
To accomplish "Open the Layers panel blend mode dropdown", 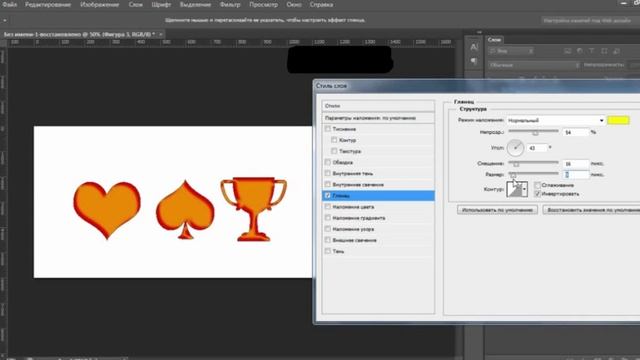I will [x=534, y=65].
